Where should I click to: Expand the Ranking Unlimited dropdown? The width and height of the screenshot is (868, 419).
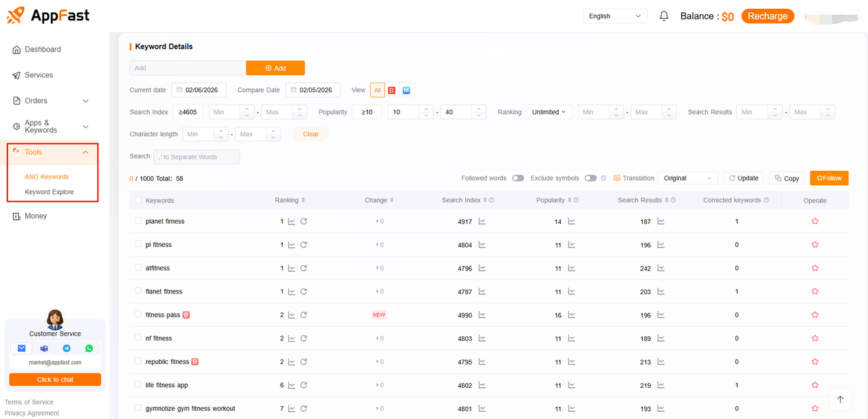(549, 113)
